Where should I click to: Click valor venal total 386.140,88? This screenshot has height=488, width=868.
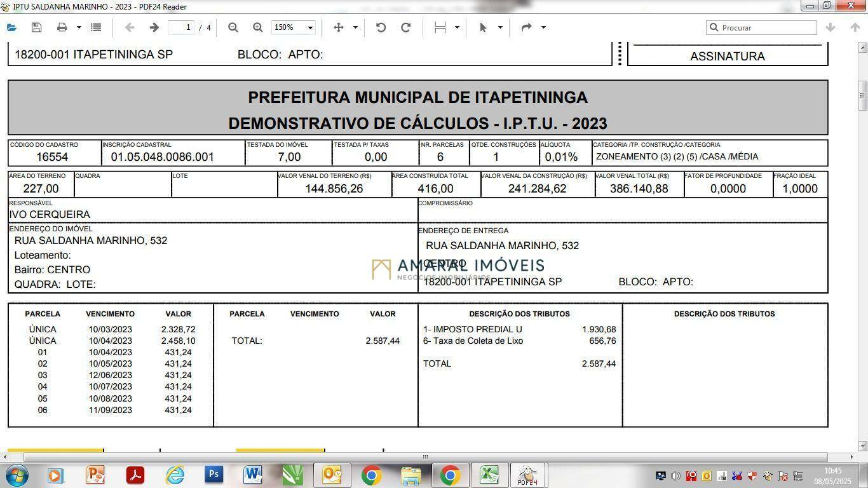(639, 189)
